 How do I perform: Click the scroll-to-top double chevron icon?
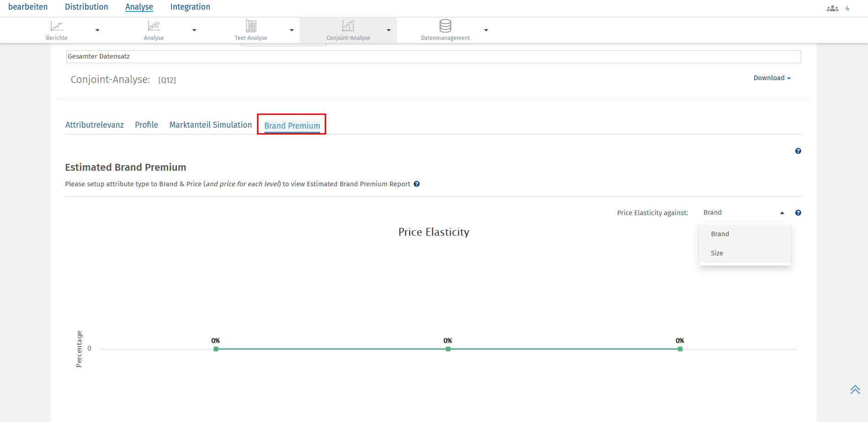(855, 390)
